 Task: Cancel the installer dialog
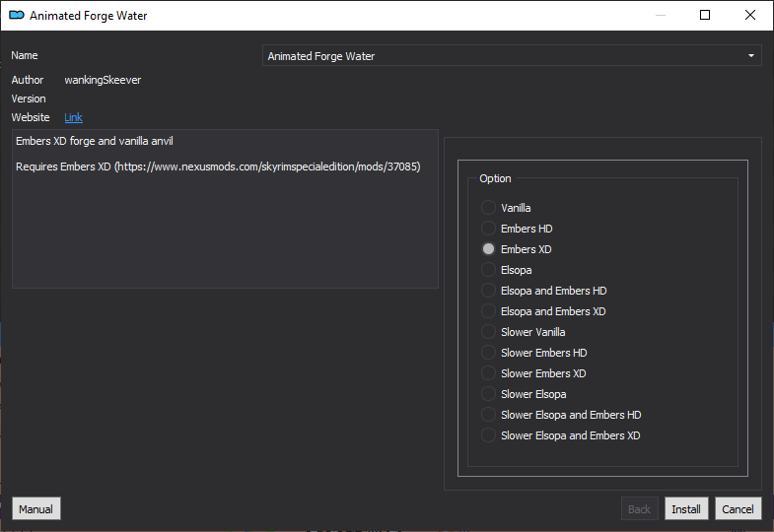738,508
